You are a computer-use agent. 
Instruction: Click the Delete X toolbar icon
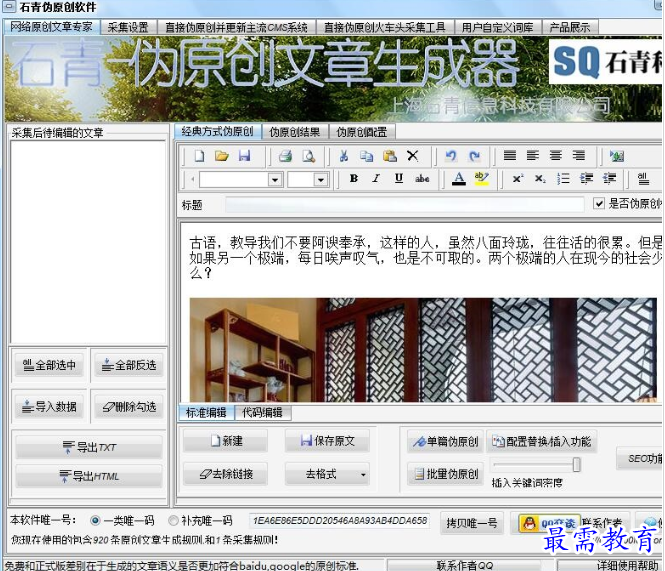click(x=412, y=156)
